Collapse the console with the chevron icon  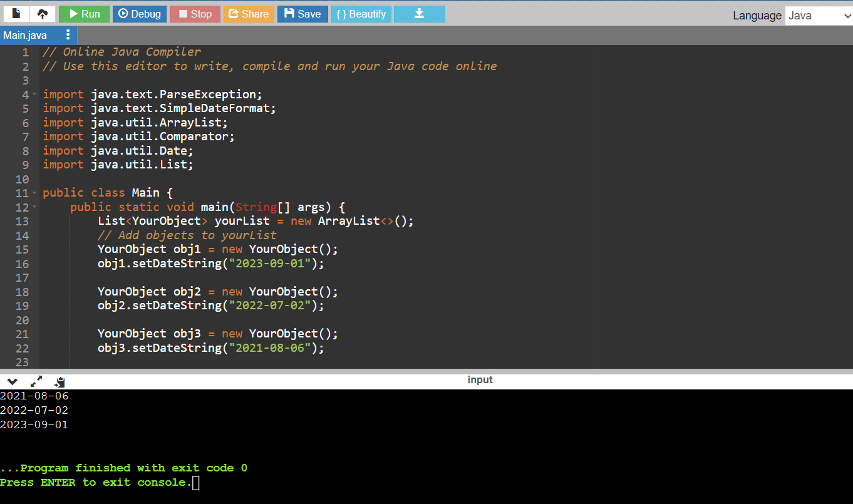coord(12,381)
